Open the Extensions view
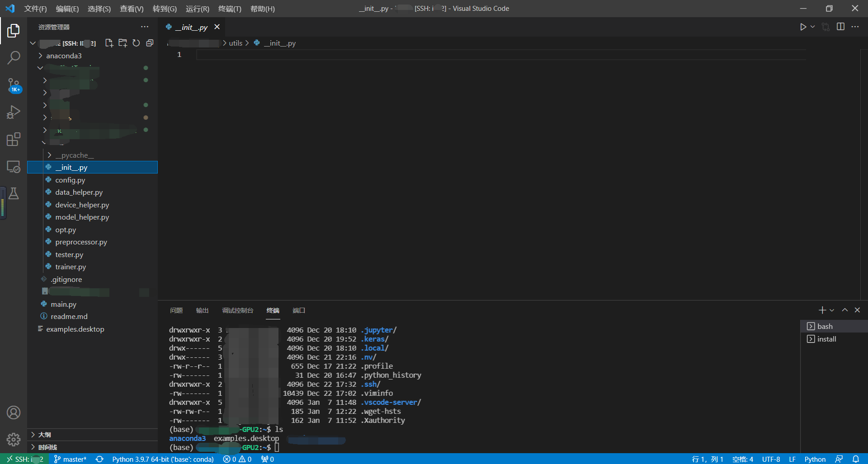This screenshot has height=464, width=868. coord(14,139)
